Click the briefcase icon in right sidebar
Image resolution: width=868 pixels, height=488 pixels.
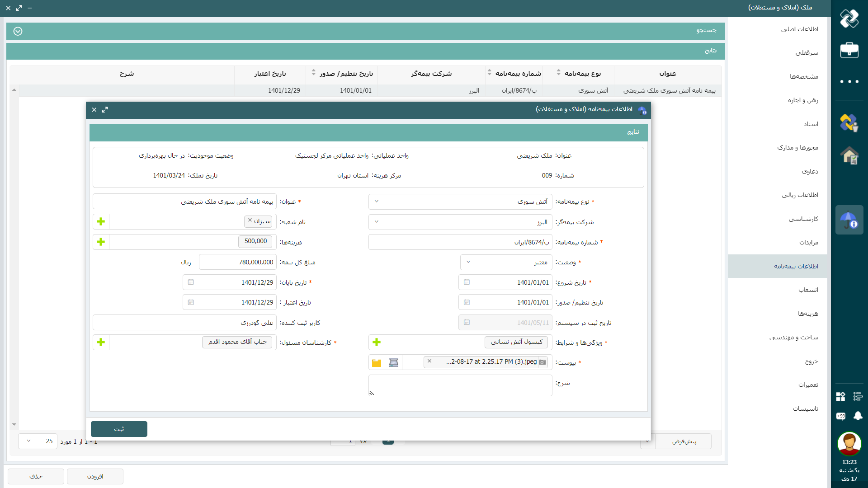pyautogui.click(x=849, y=50)
